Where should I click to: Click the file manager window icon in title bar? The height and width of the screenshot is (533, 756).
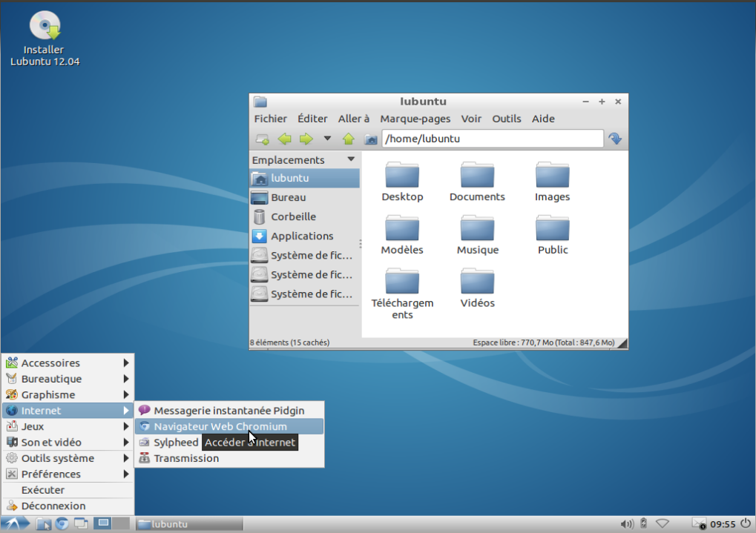pos(260,102)
